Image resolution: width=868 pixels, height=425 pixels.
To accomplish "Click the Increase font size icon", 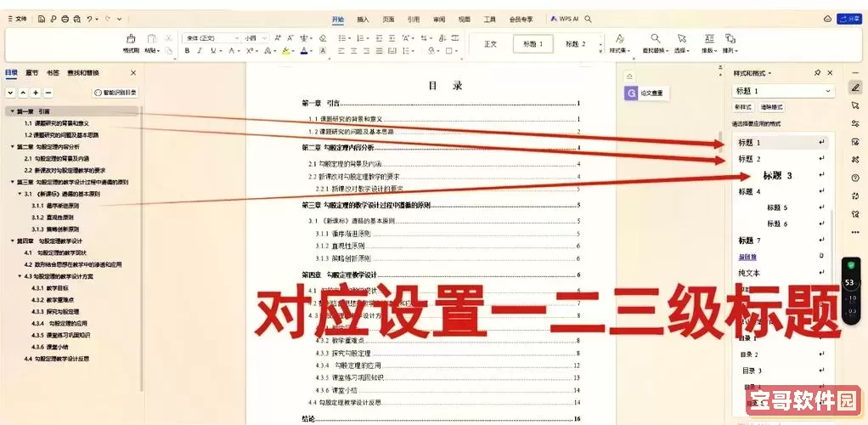I will coord(278,37).
